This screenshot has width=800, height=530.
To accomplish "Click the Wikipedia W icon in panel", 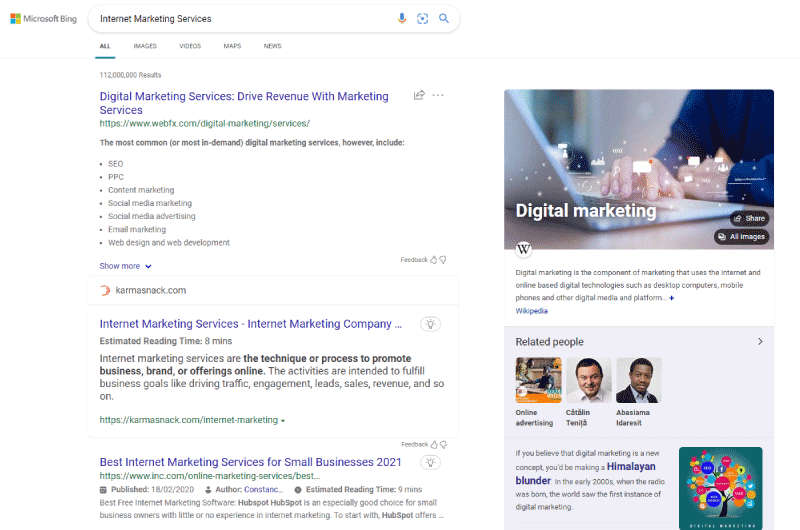I will tap(523, 249).
